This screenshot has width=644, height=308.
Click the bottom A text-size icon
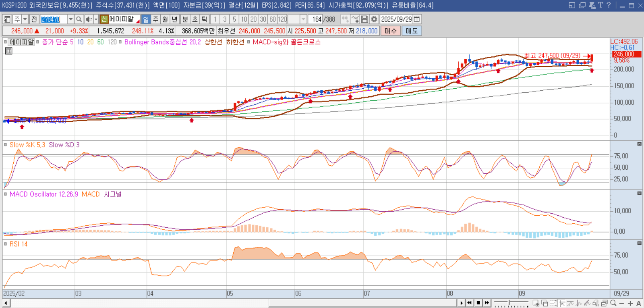638,303
